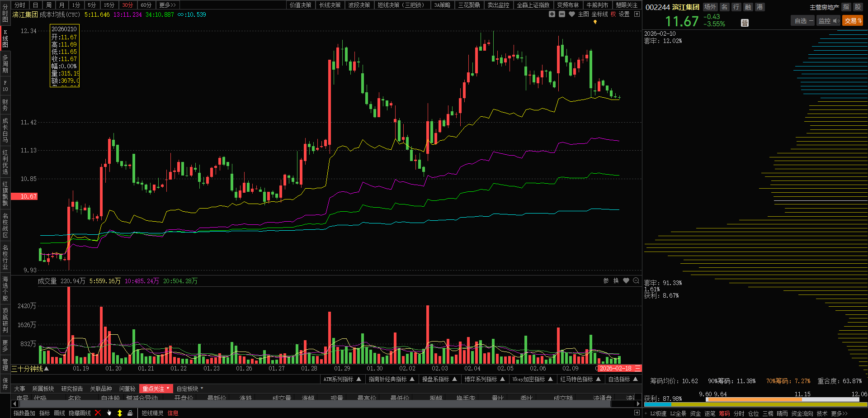Toggle 坐标线 coordinate lines

click(600, 14)
